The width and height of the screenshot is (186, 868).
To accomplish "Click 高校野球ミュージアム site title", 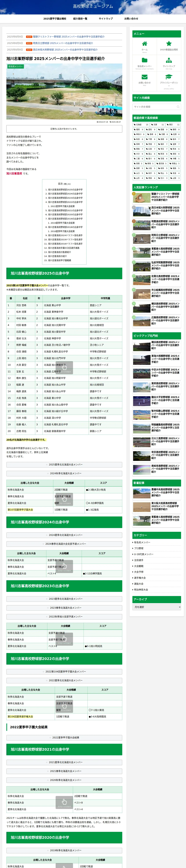I will pos(93,6).
